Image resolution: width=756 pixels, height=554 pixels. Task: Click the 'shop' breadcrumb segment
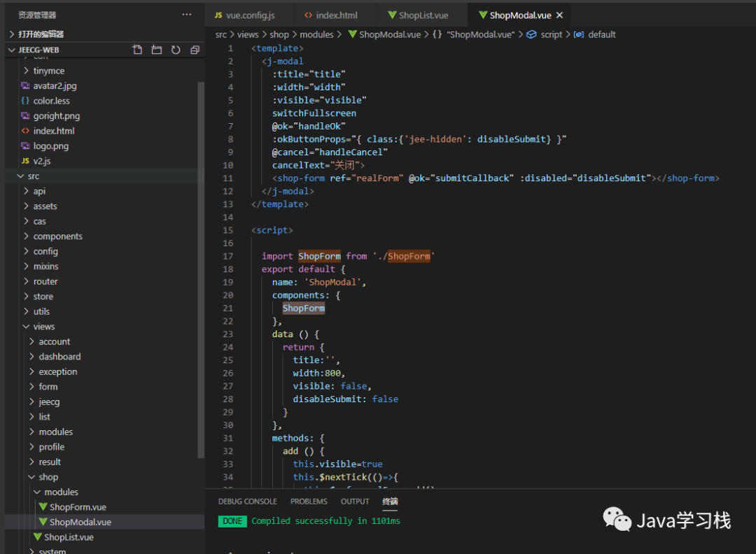pyautogui.click(x=279, y=34)
